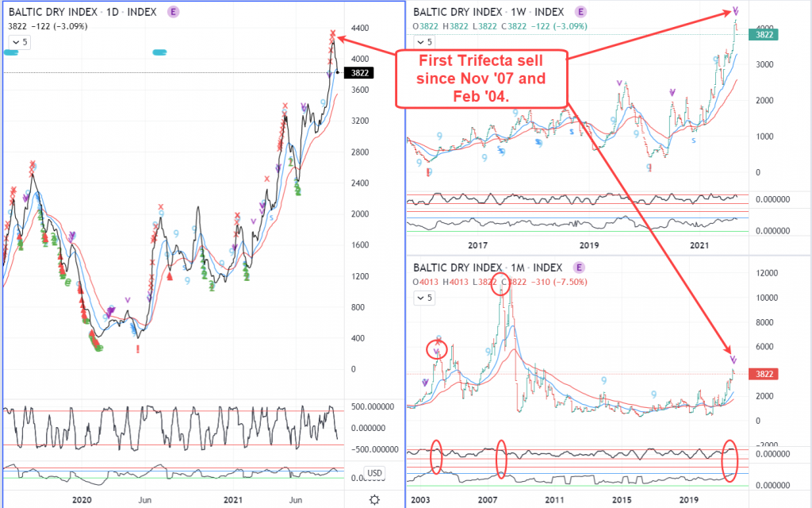Expand the indicator legend on the 1D chart

point(20,42)
